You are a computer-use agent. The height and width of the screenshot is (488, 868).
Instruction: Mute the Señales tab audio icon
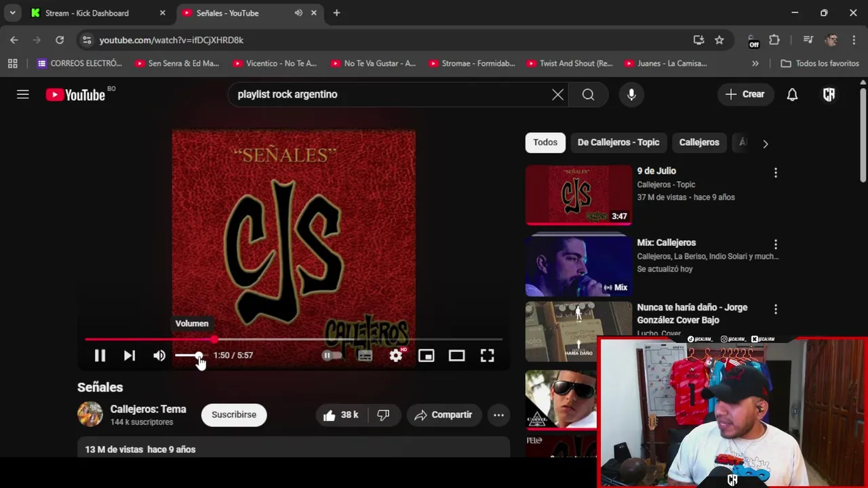[x=298, y=13]
